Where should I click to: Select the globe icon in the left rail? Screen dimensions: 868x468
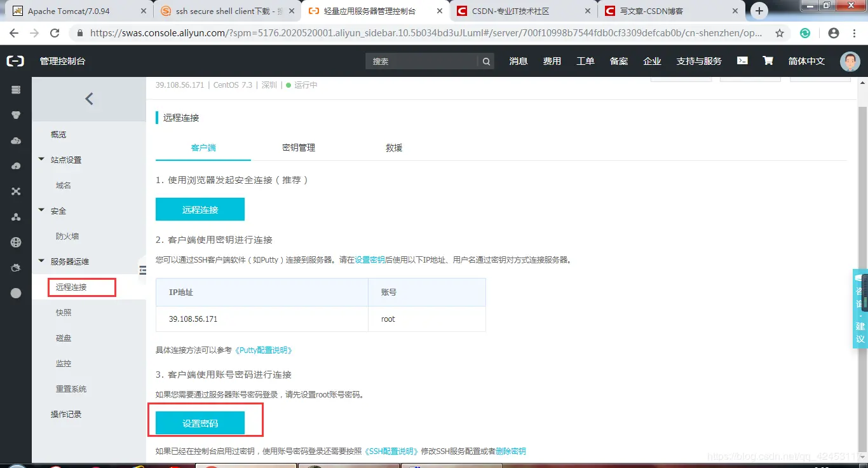(x=15, y=242)
